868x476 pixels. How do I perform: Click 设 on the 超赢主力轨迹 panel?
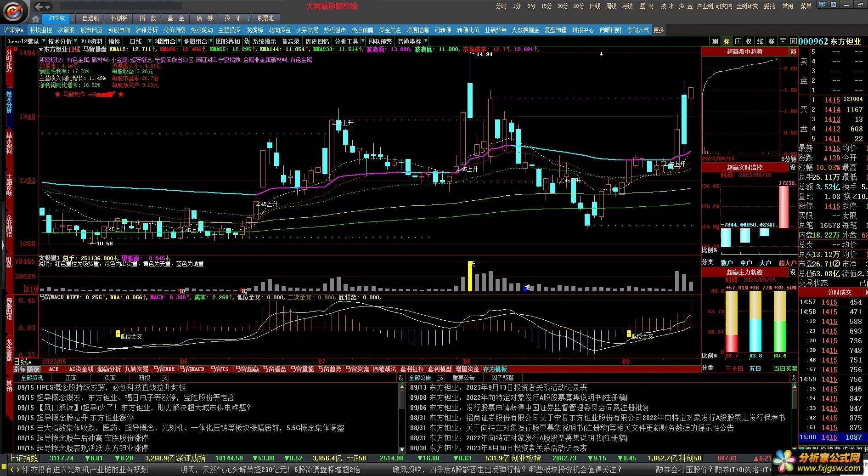pyautogui.click(x=793, y=272)
